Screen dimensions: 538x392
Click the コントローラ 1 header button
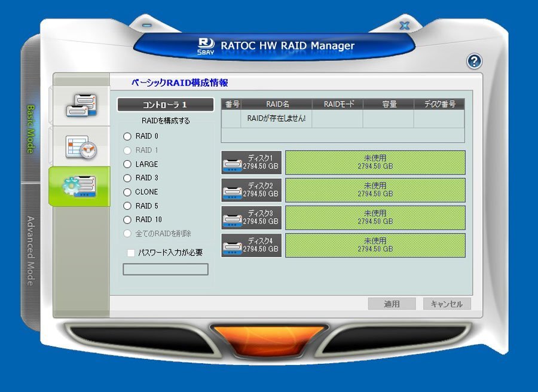[x=166, y=105]
